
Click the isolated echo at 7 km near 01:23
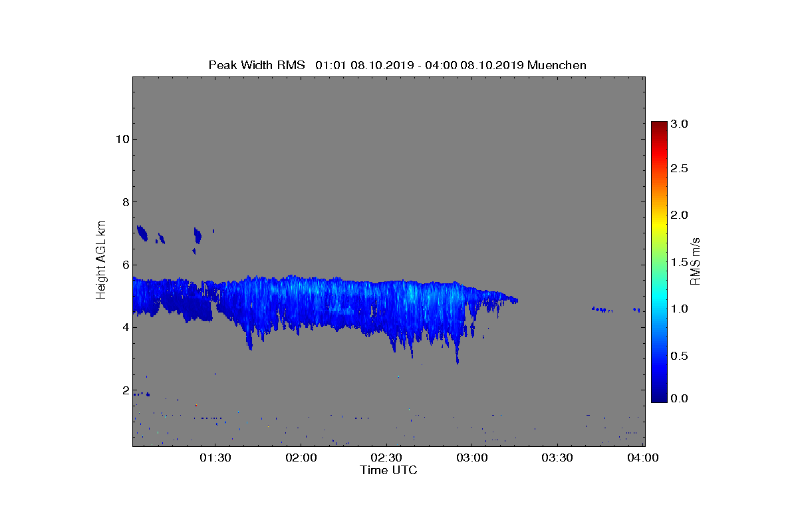pos(197,235)
